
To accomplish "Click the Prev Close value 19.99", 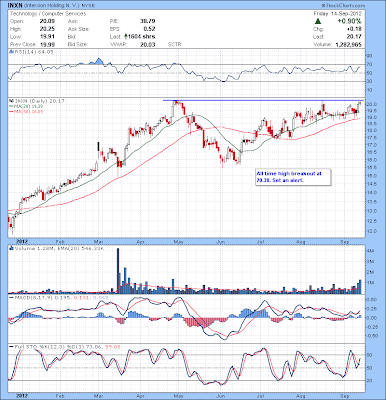I will point(47,44).
